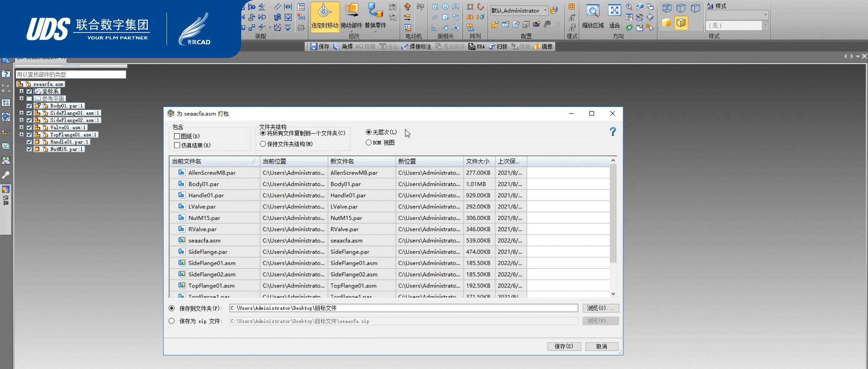
Task: Click the shaded with edges cube icon
Action: point(681,23)
